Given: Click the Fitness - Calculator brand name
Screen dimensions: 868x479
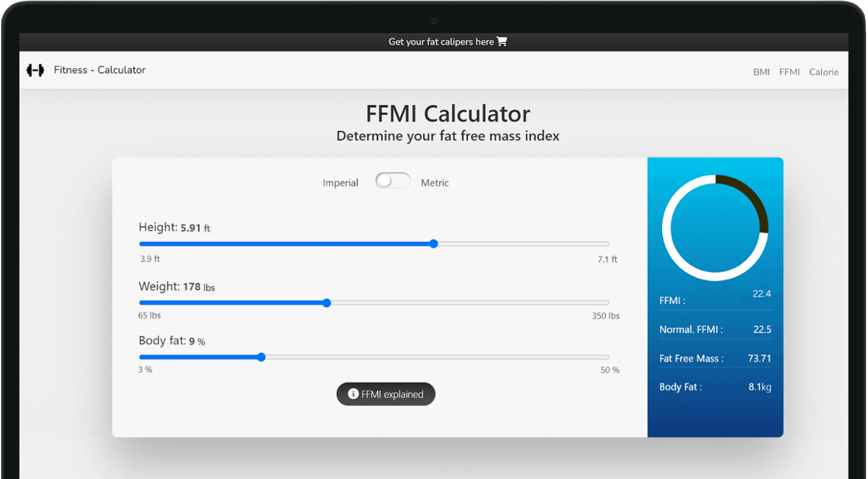Looking at the screenshot, I should pos(99,70).
